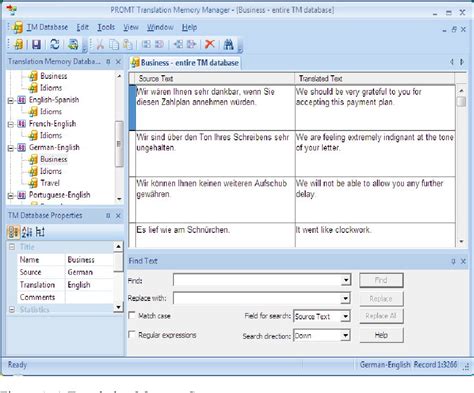This screenshot has width=474, height=393.
Task: Click the second record layout icon before the arrows
Action: pos(159,44)
